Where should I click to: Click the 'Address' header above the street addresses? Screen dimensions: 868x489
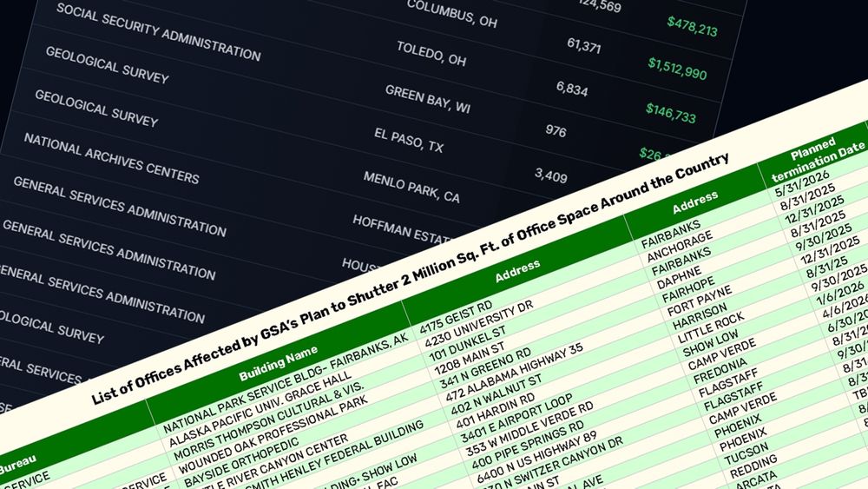(517, 271)
